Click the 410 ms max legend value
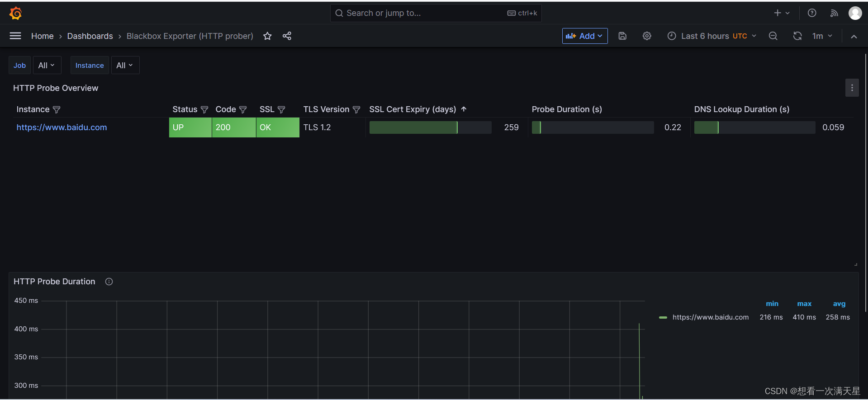The image size is (868, 400). [804, 317]
